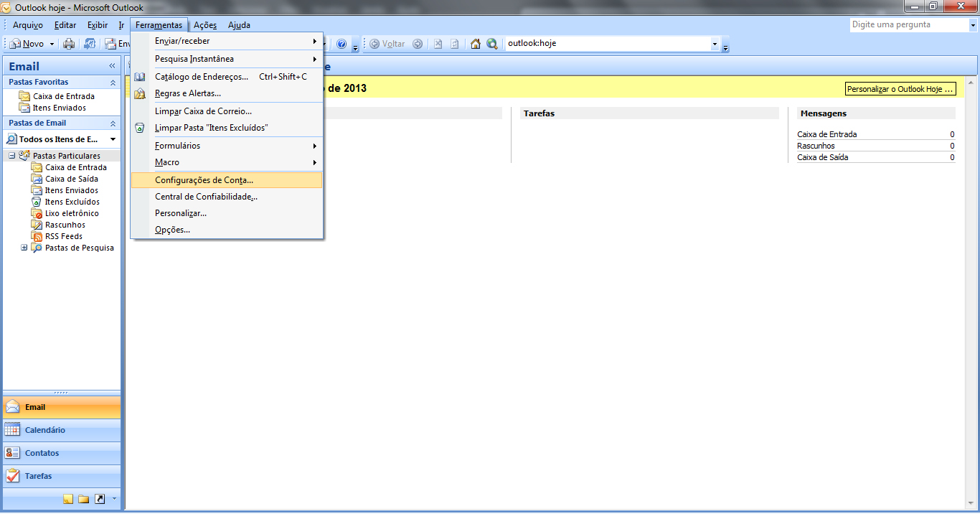
Task: Select Central de Confiabilidade menu entry
Action: [x=227, y=197]
